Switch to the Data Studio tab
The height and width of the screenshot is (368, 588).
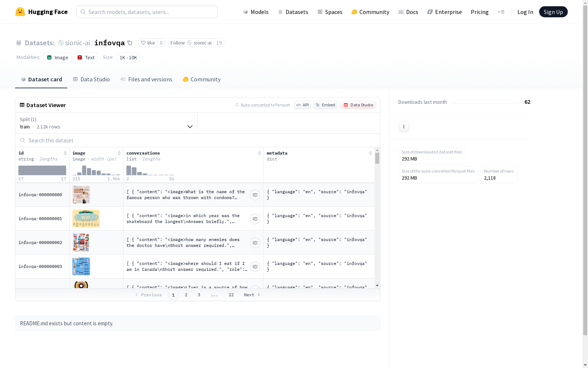(91, 79)
